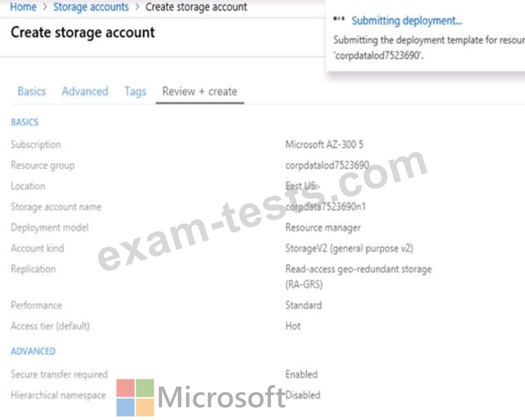Open the Advanced tab
Viewport: 525px width, 420px height.
(85, 91)
